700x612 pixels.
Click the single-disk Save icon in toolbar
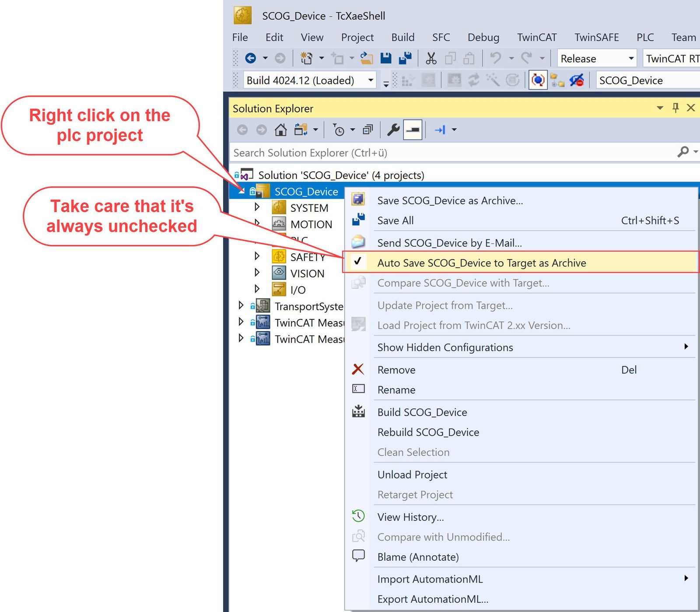click(386, 58)
